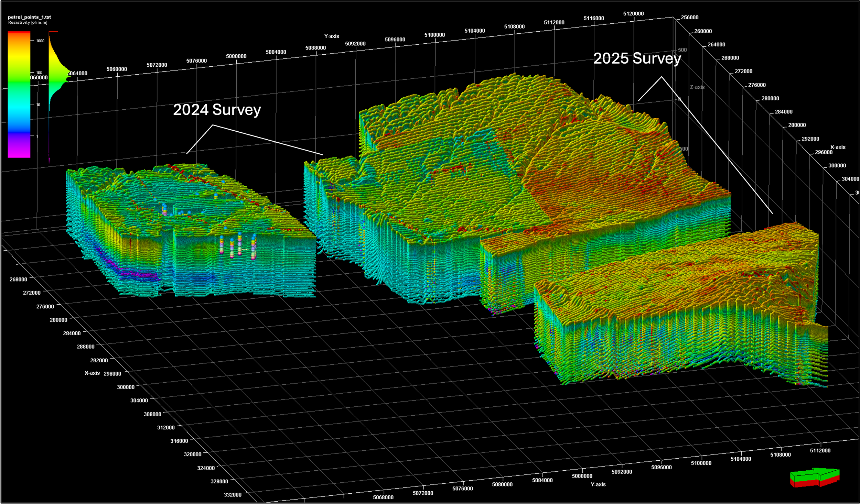The image size is (860, 504).
Task: Click the right X-axis title near 296000
Action: [x=838, y=147]
